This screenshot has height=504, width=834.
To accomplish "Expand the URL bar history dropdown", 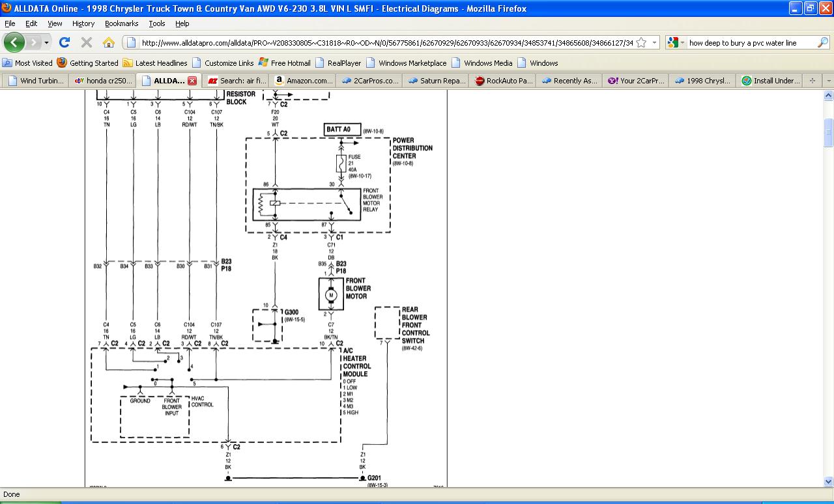I will [654, 42].
